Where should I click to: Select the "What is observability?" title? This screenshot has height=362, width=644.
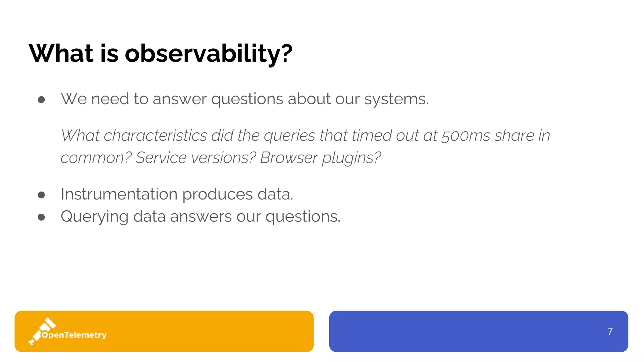click(160, 53)
